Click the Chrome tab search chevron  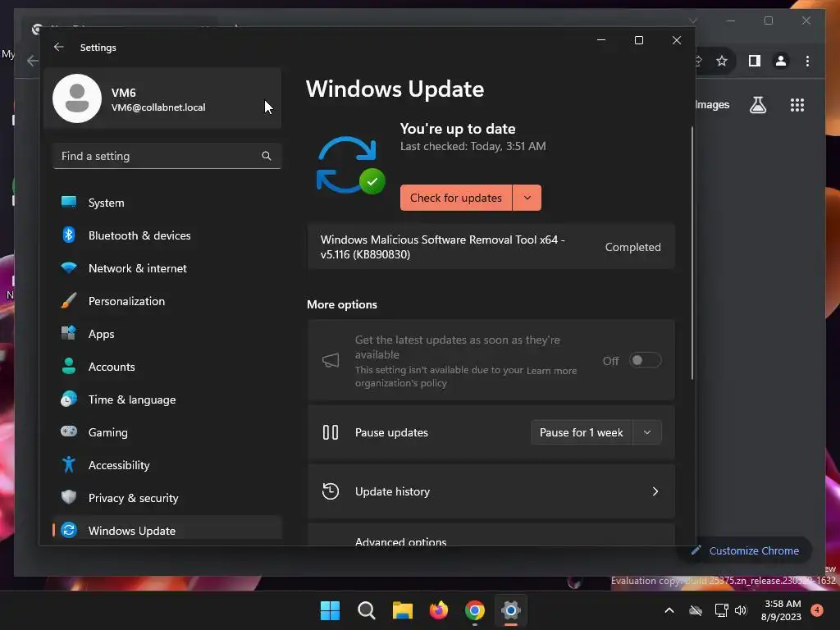693,21
